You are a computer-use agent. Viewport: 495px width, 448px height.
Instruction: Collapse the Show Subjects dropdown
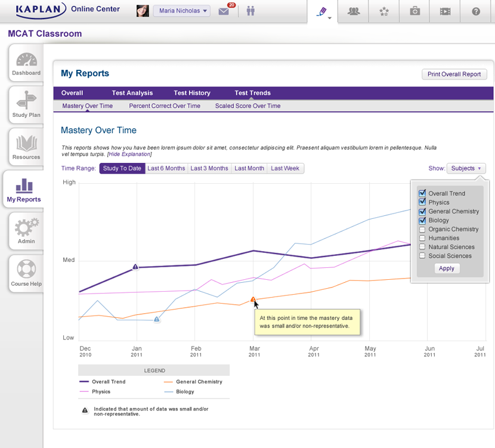[x=466, y=168]
